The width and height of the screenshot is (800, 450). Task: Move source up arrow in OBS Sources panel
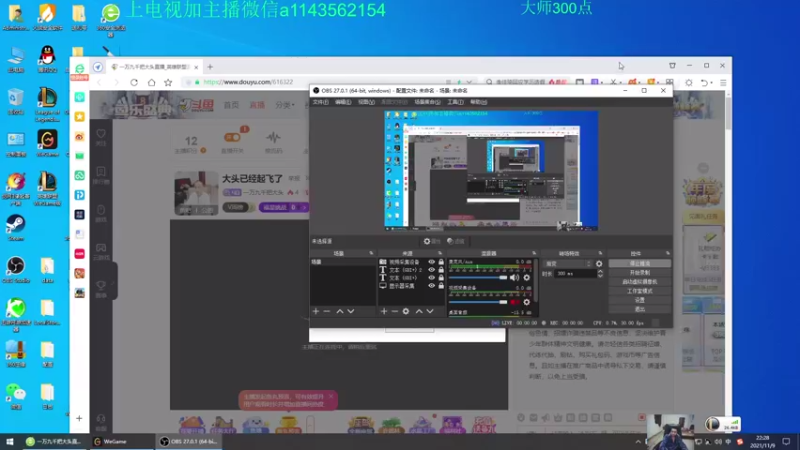click(x=419, y=311)
